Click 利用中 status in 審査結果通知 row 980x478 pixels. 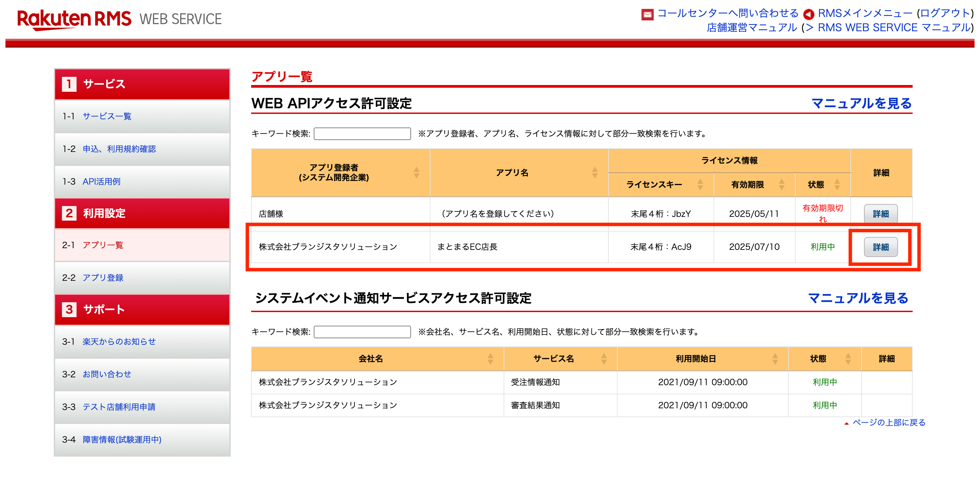point(825,406)
